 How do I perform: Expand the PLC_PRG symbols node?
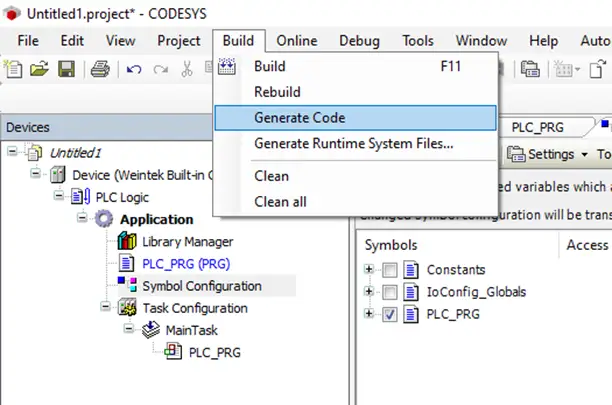tap(368, 313)
